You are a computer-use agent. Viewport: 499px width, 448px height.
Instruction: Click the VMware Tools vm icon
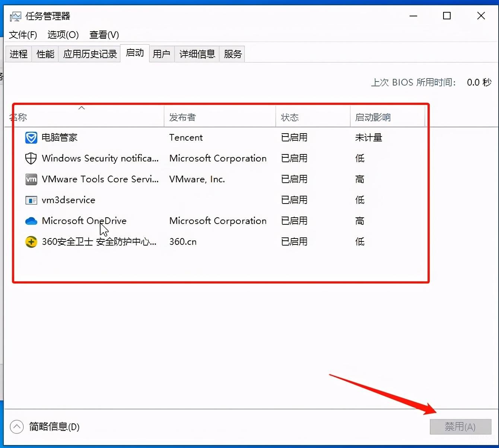click(x=31, y=179)
